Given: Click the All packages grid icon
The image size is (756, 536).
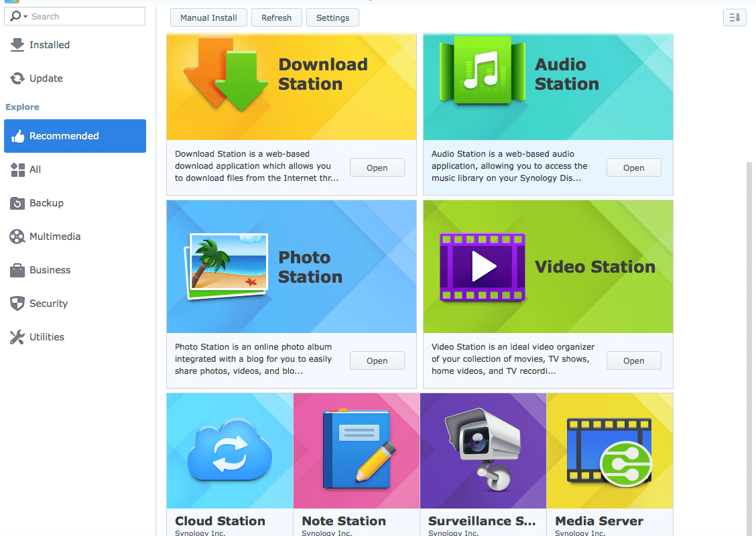Looking at the screenshot, I should click(x=18, y=170).
